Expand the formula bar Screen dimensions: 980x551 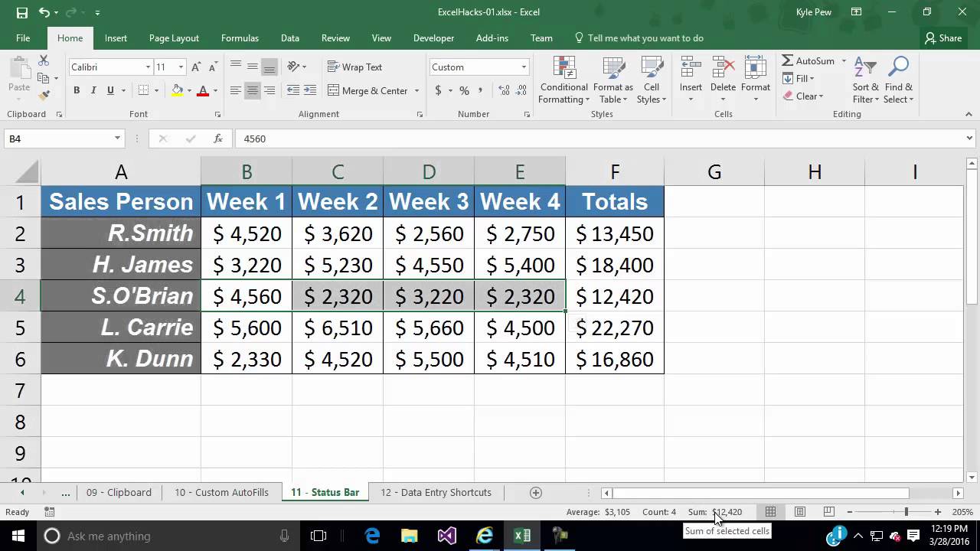pos(969,139)
